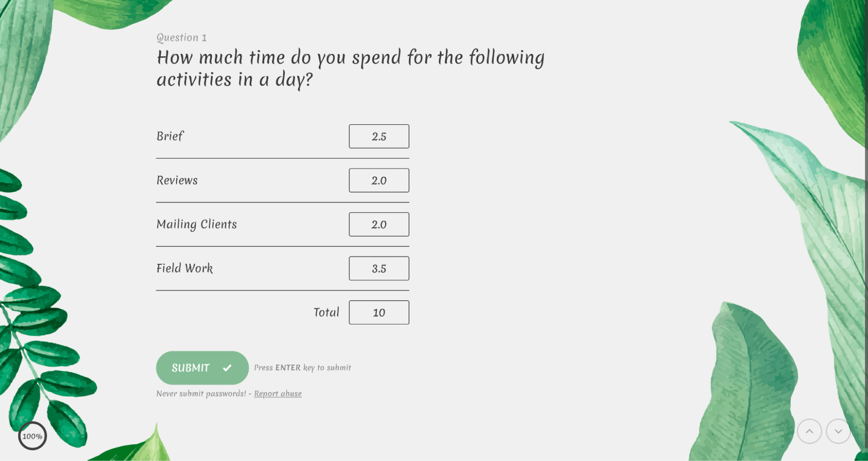Click the Total sum box
This screenshot has width=868, height=461.
click(379, 312)
